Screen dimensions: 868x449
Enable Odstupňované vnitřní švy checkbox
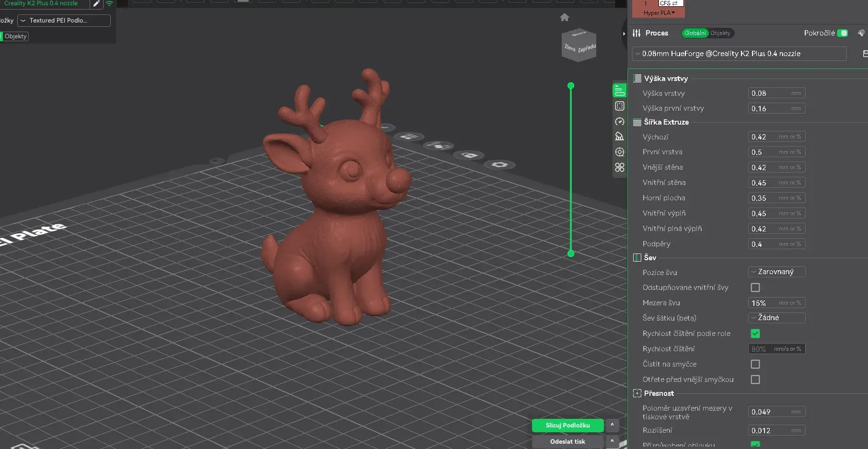[x=755, y=288]
